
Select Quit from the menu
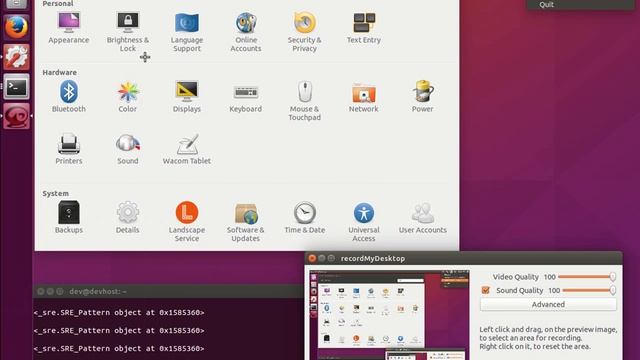(546, 4)
